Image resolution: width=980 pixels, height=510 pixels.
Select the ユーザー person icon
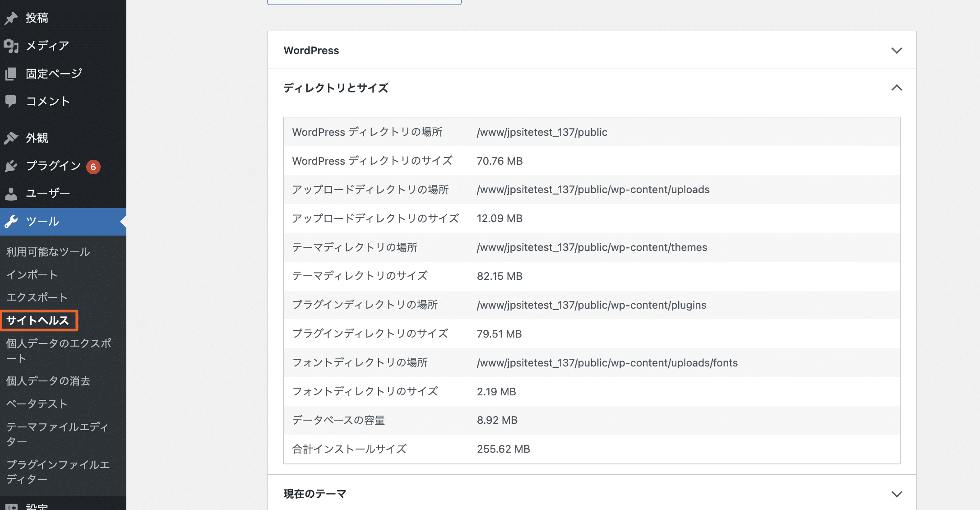pyautogui.click(x=12, y=193)
